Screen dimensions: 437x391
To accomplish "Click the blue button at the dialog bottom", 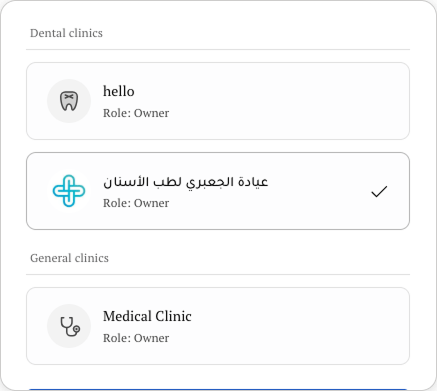I will (x=218, y=390).
